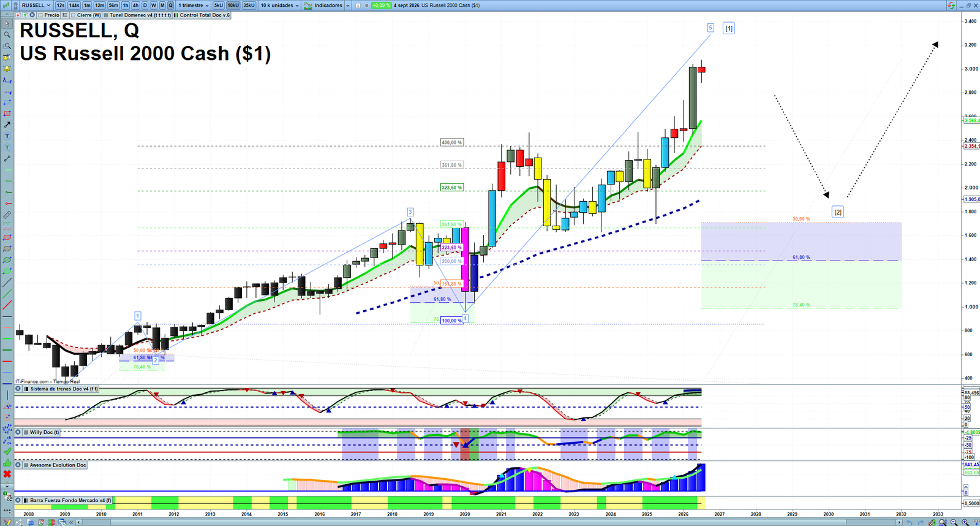The image size is (980, 526).
Task: Select the green check mark tool
Action: (7, 451)
